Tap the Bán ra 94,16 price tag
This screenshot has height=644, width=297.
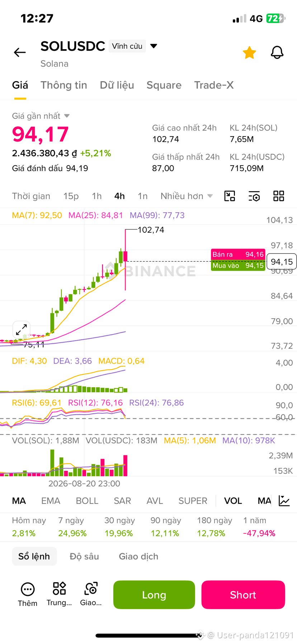tap(238, 254)
